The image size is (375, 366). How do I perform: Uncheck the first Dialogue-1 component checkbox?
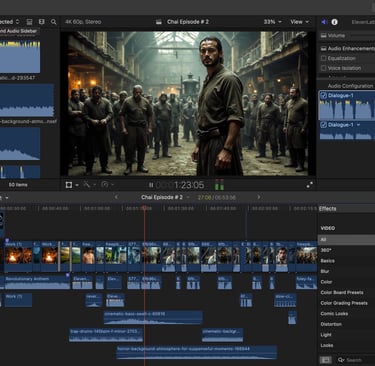click(x=323, y=96)
